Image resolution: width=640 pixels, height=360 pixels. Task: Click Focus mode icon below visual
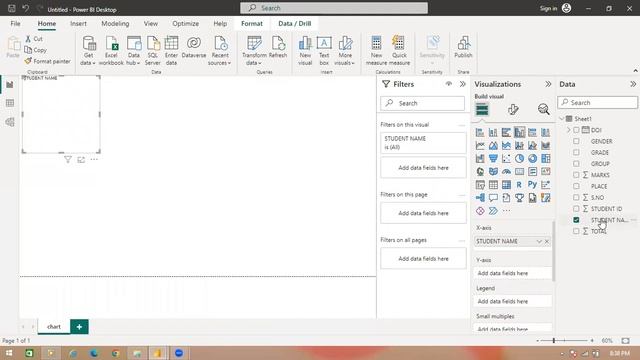click(x=81, y=160)
